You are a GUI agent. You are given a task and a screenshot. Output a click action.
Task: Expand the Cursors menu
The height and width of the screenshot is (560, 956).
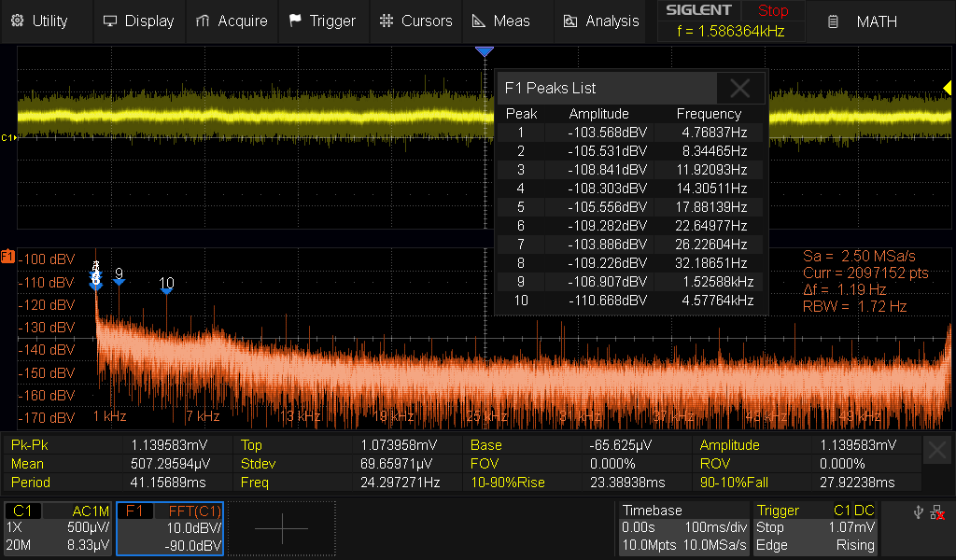tap(415, 21)
